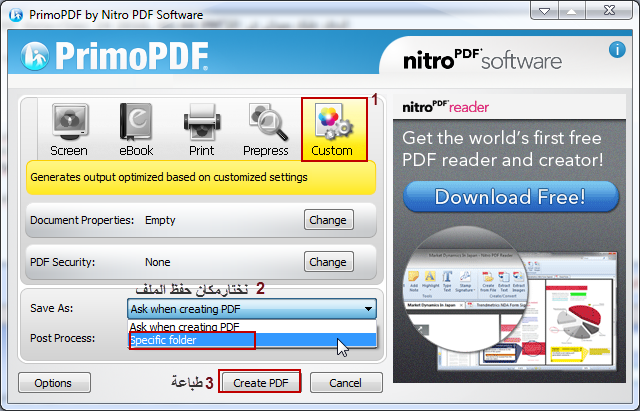Image resolution: width=640 pixels, height=411 pixels.
Task: Click the PrimoPDF title bar app icon
Action: (x=16, y=15)
